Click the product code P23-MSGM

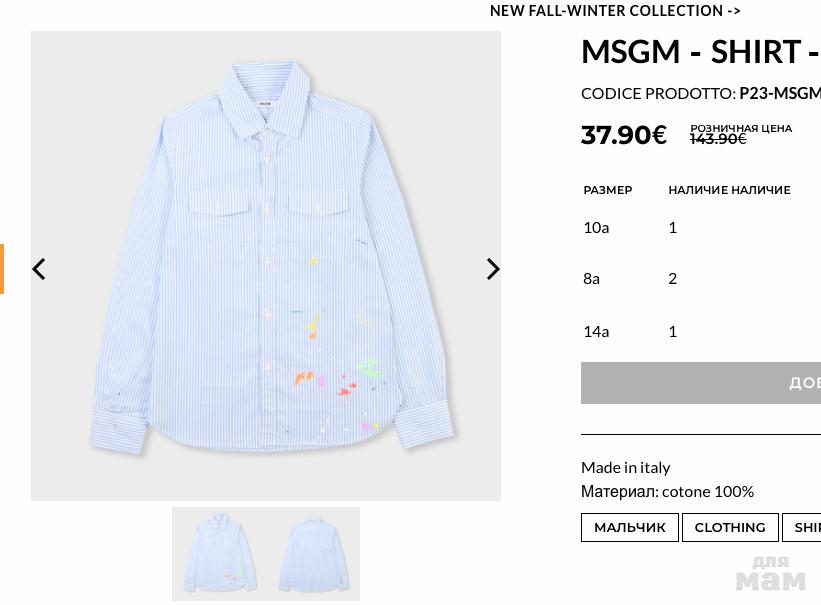(779, 93)
